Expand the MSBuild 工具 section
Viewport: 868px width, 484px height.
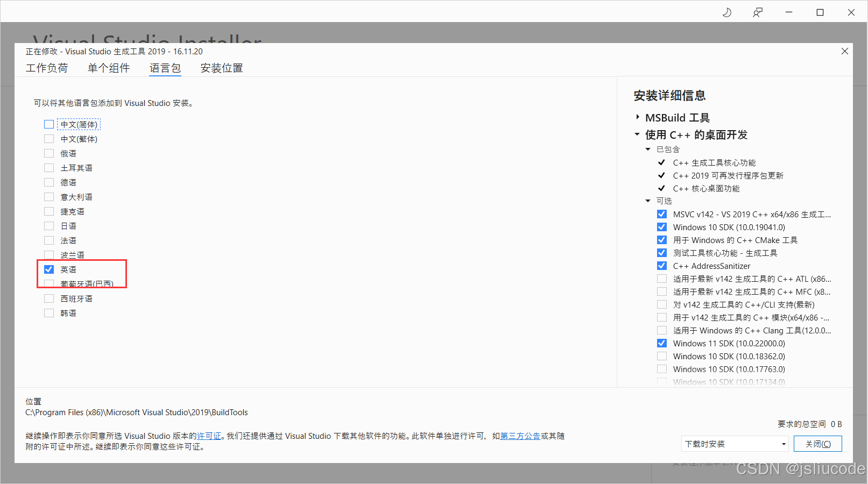637,117
